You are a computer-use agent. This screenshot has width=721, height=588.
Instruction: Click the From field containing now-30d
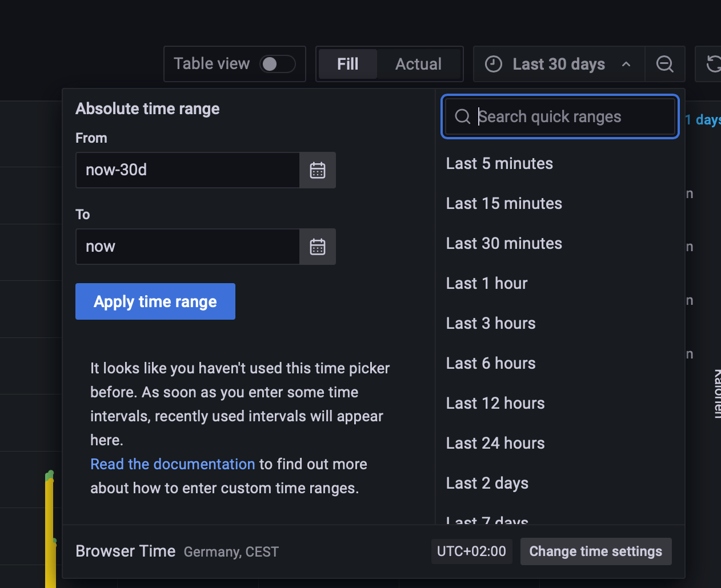pyautogui.click(x=187, y=170)
